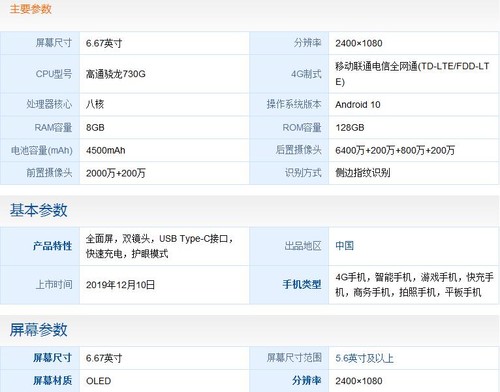
Task: Click the 4G手机，智能手机 phone type text
Action: point(414,285)
